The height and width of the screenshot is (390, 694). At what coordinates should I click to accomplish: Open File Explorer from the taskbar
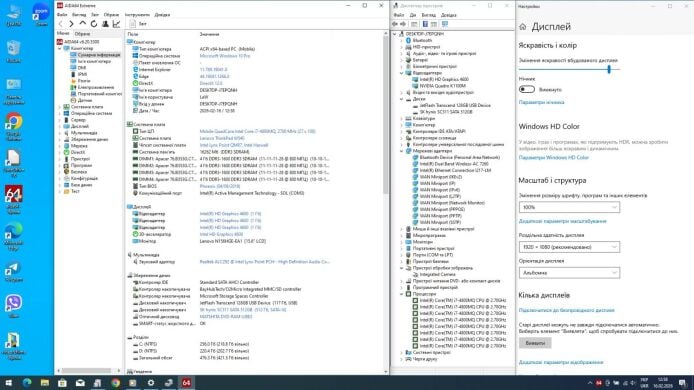pos(45,383)
